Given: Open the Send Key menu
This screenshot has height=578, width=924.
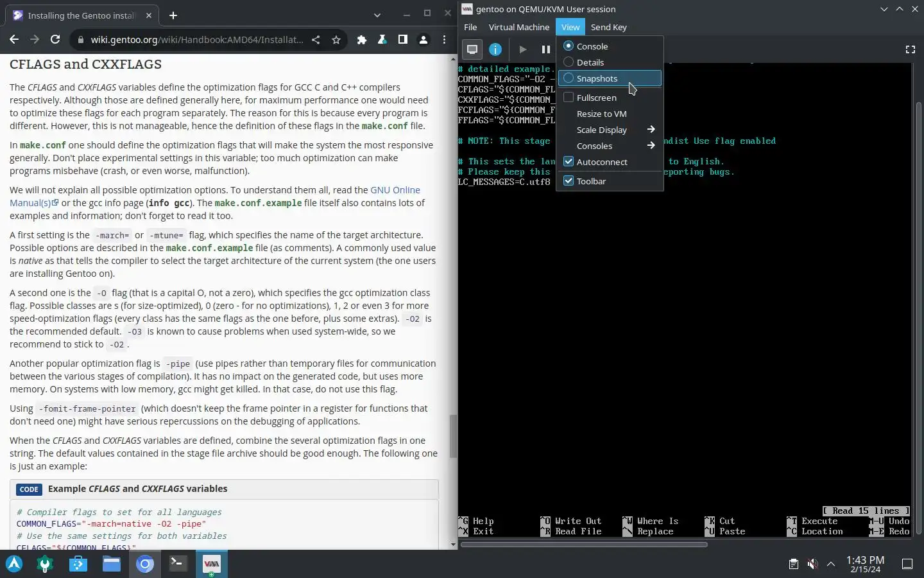Looking at the screenshot, I should 608,27.
